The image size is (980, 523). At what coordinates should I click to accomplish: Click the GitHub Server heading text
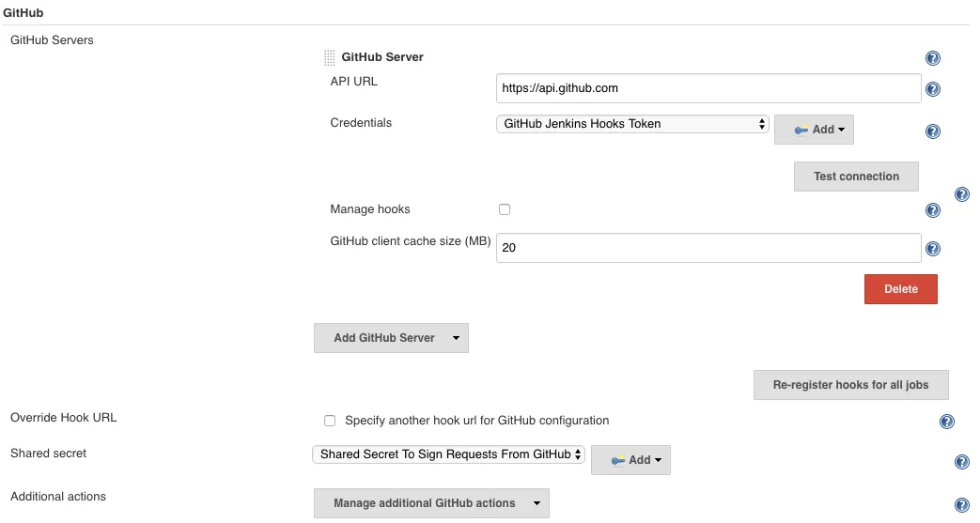(382, 57)
